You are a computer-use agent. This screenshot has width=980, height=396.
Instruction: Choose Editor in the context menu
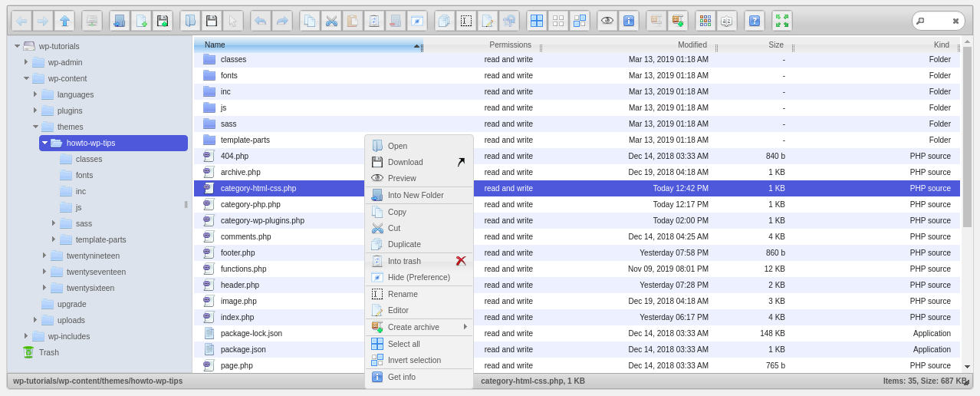coord(419,310)
